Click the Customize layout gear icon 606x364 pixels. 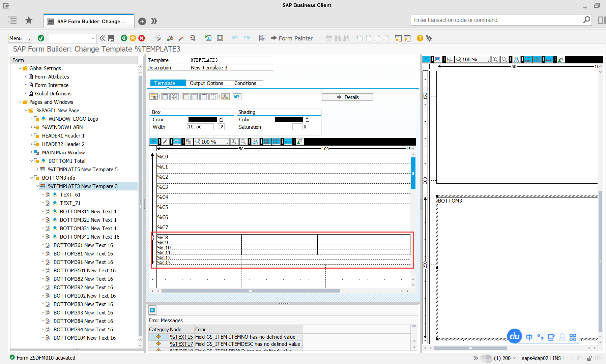click(x=429, y=38)
